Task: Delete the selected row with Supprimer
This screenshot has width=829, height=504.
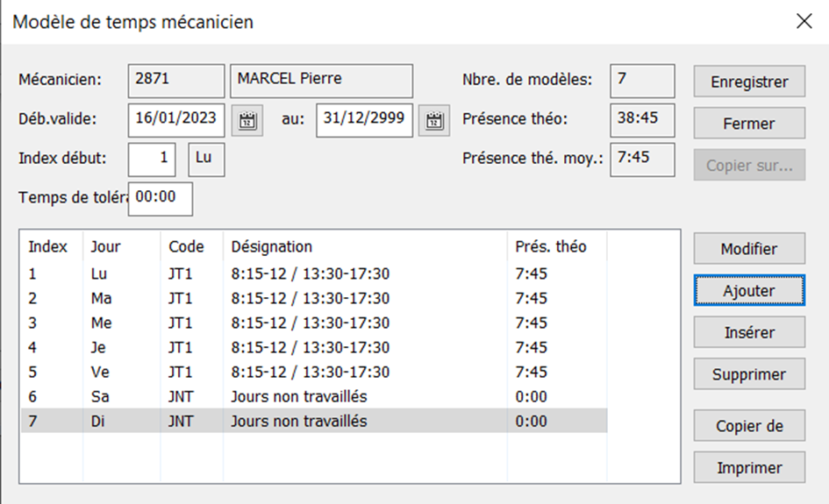Action: [x=749, y=374]
